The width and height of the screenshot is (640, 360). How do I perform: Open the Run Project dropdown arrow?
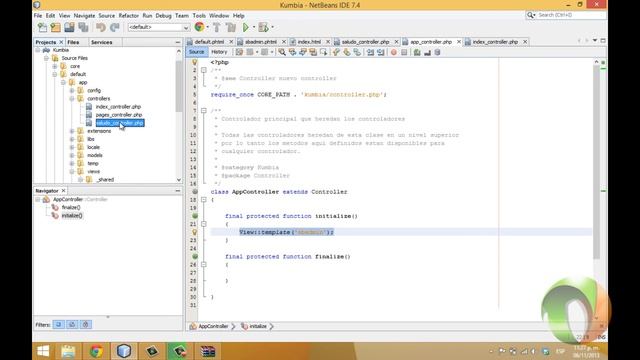tap(253, 27)
